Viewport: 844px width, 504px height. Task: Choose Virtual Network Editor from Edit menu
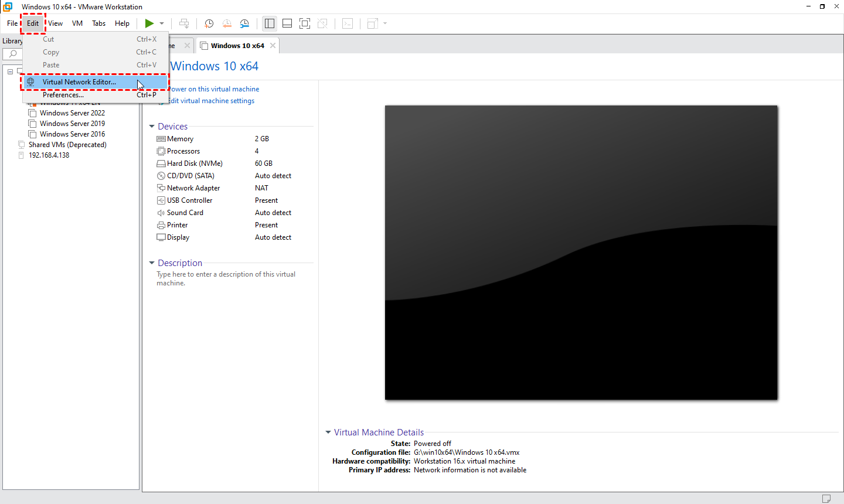pos(79,82)
